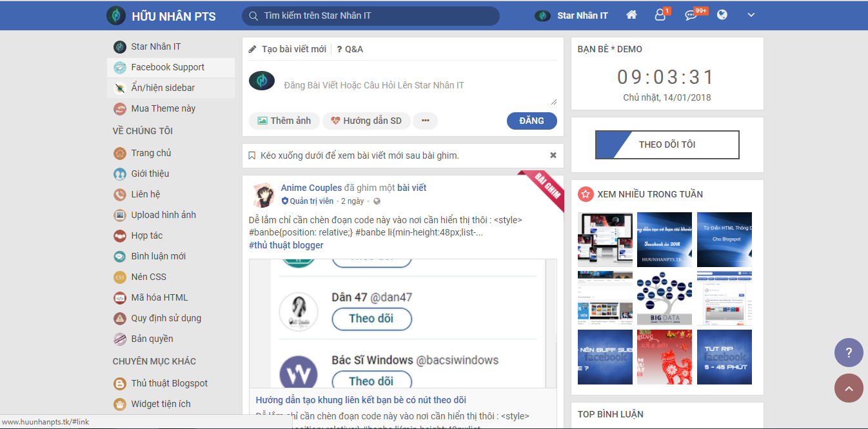Screen dimensions: 868x429
Task: Open the TUT RIP facebook thumbnail
Action: (x=724, y=357)
